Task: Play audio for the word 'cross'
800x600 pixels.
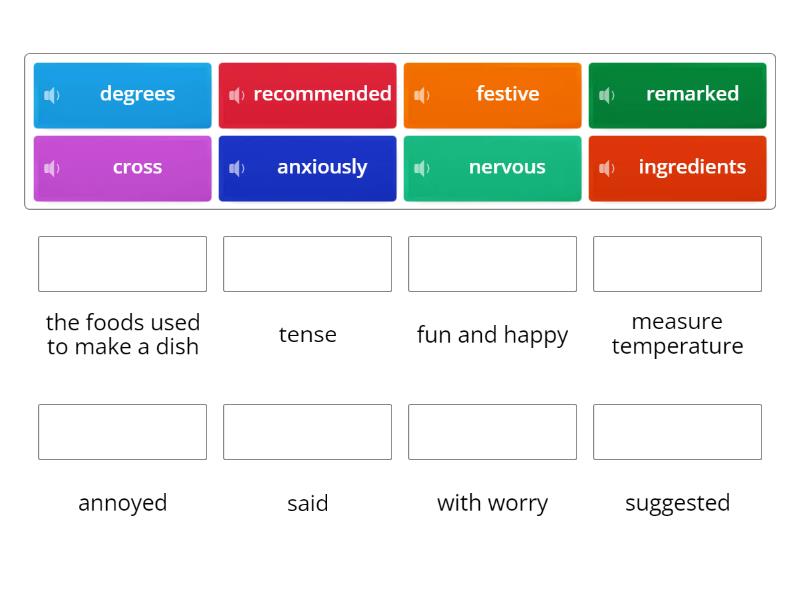Action: (51, 168)
